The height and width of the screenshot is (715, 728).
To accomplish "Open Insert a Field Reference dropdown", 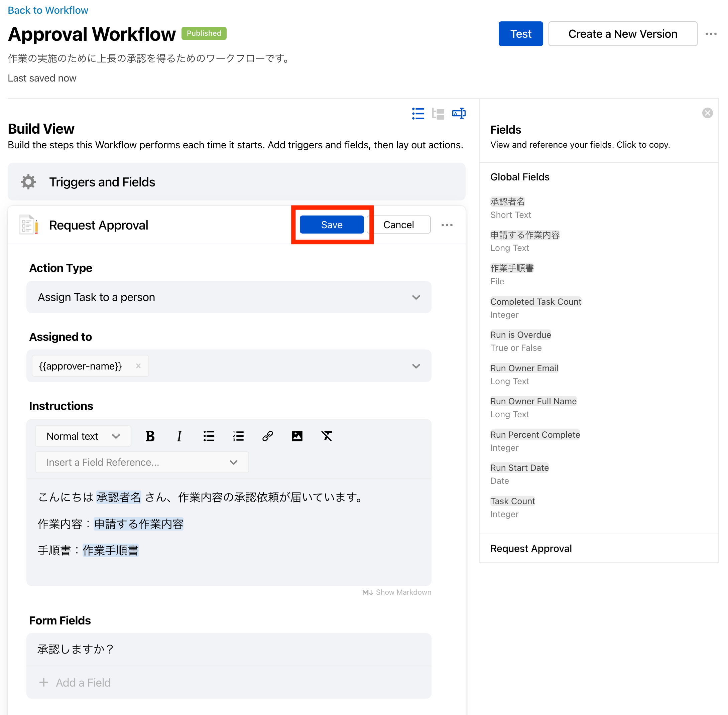I will point(142,462).
